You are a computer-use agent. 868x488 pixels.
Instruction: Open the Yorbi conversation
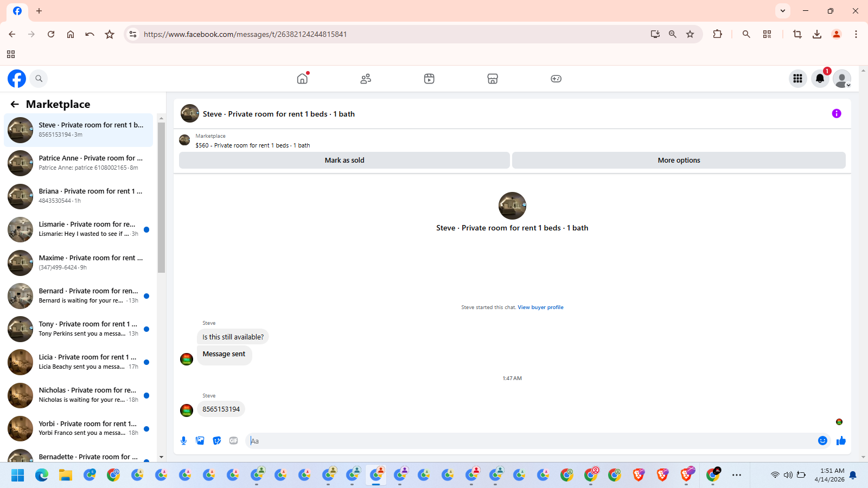(79, 428)
